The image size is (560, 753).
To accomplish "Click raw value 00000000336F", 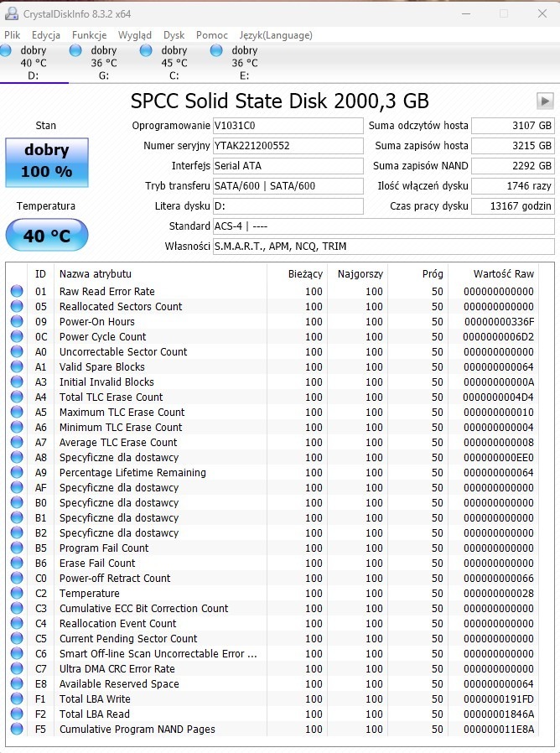I will [x=499, y=321].
